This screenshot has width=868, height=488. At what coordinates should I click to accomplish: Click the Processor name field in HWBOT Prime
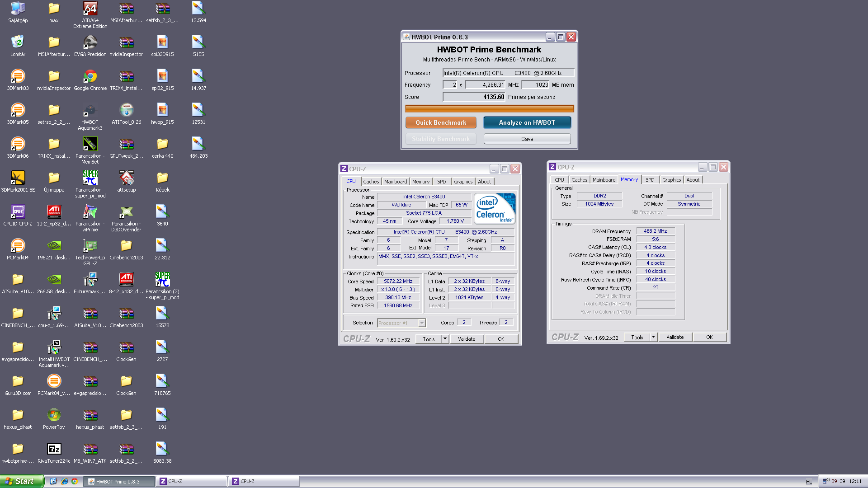point(508,73)
